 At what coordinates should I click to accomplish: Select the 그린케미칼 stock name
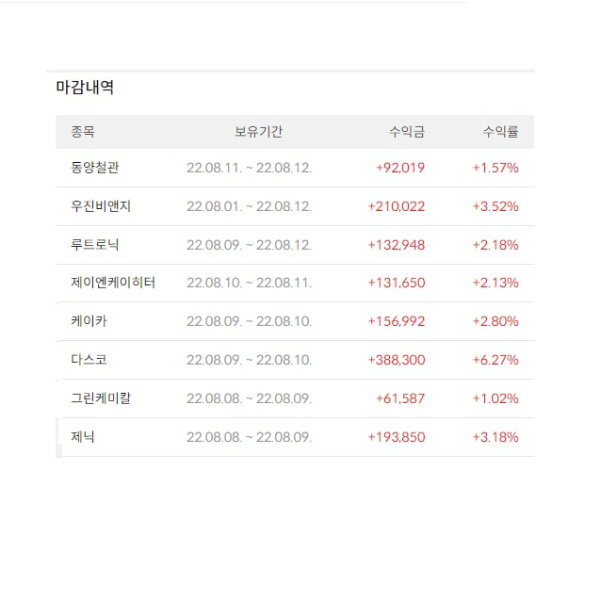tap(101, 398)
